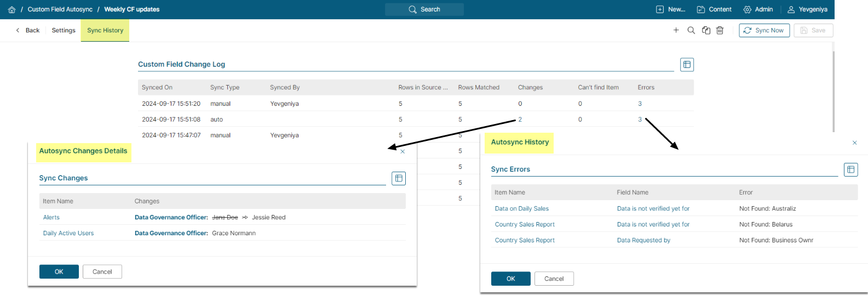This screenshot has height=306, width=868.
Task: Click the top Search field
Action: click(424, 9)
